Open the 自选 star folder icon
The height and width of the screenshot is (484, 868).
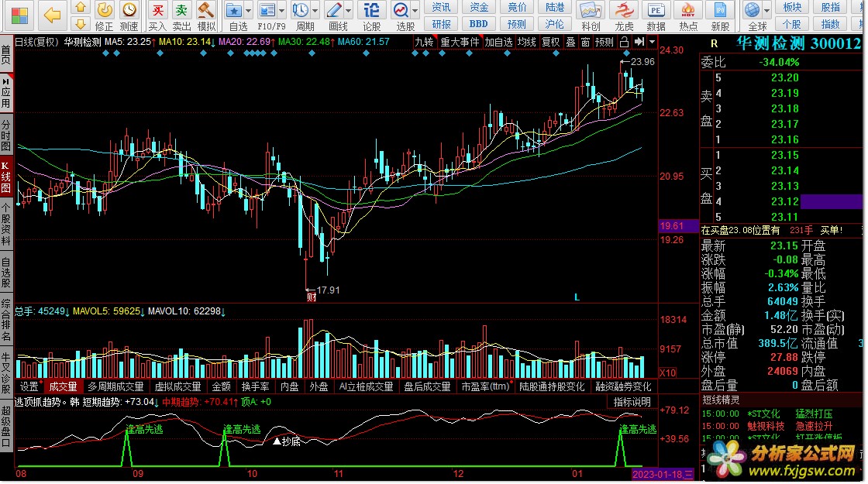coord(234,10)
